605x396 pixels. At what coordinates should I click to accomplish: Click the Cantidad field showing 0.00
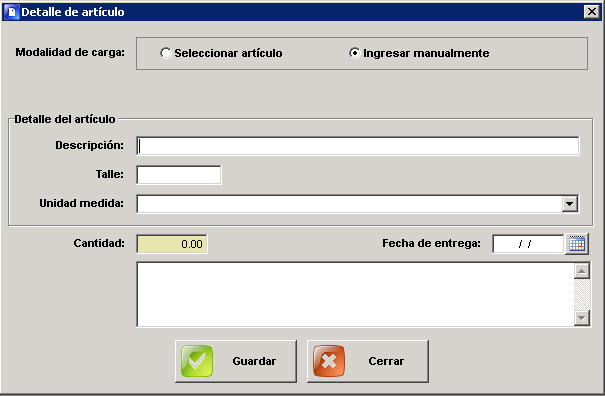[x=172, y=244]
